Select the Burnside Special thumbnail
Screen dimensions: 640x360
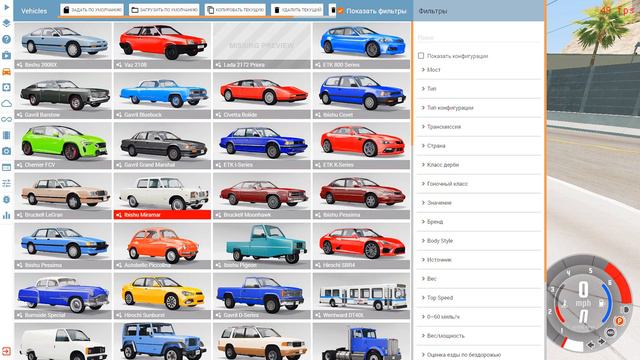point(63,296)
